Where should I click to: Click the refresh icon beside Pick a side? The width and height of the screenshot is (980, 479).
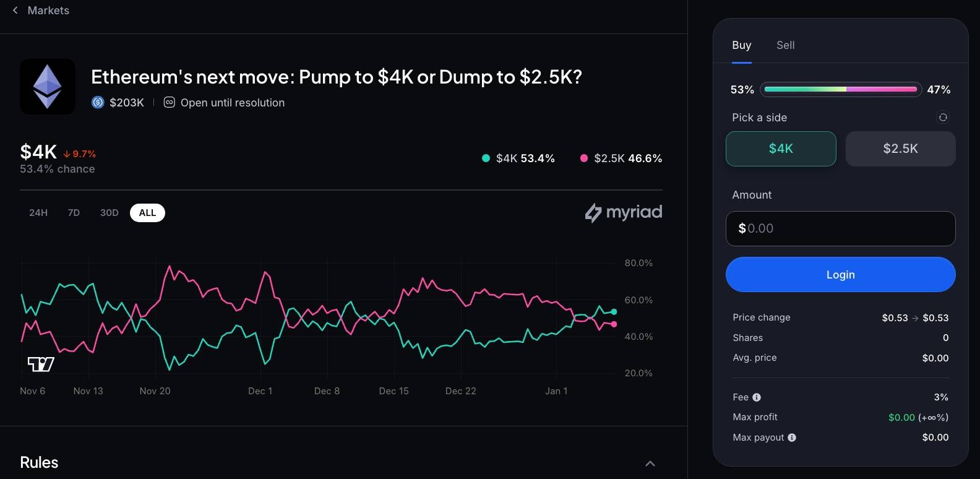[942, 118]
